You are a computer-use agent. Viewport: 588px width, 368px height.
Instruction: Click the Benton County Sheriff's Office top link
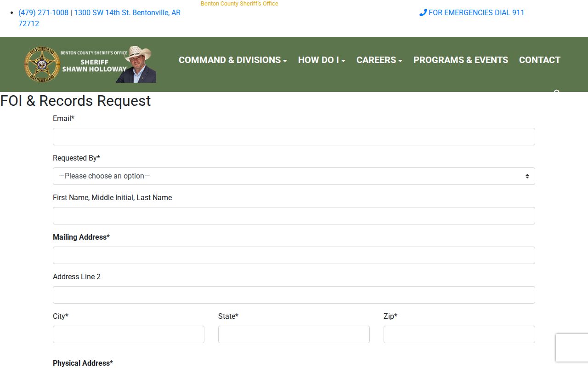[x=239, y=4]
